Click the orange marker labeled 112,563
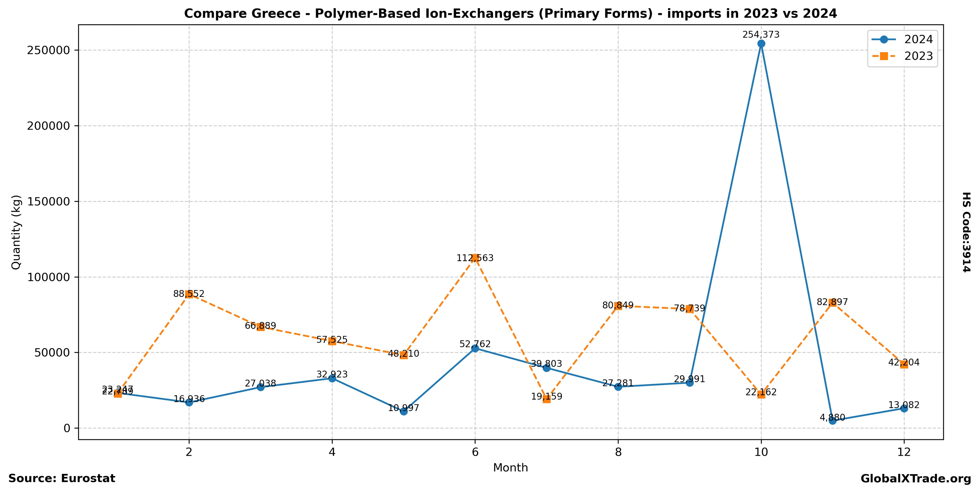This screenshot has width=980, height=493. click(475, 258)
